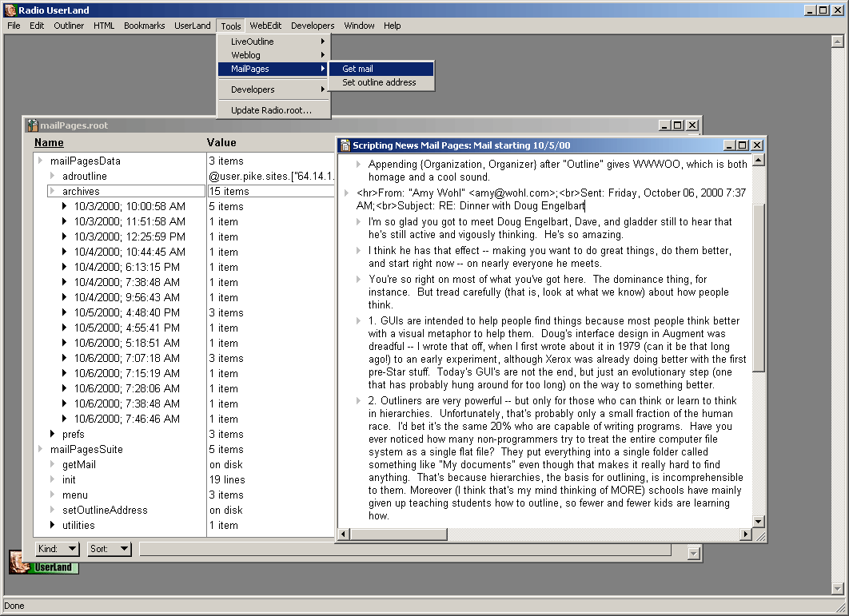Expand the 10/5/2000; 4:48:40 PM archive
Viewport: 849px width, 616px height.
tap(65, 313)
